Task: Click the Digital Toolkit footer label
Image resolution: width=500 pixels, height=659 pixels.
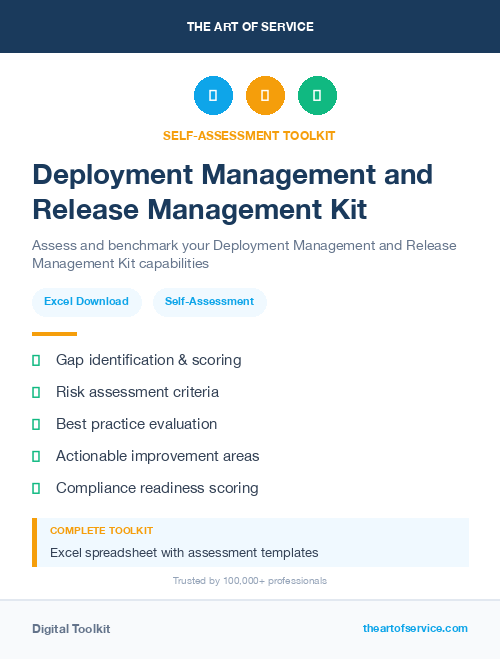Action: click(x=71, y=629)
